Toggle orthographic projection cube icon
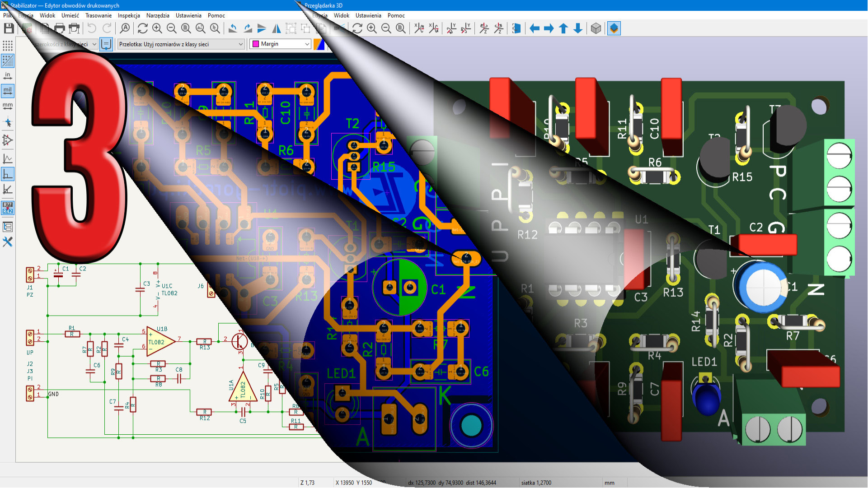Viewport: 868px width, 488px height. (596, 28)
